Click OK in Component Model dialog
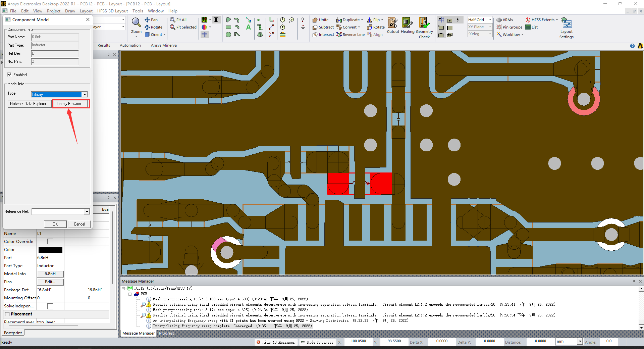This screenshot has height=349, width=644. click(x=55, y=224)
